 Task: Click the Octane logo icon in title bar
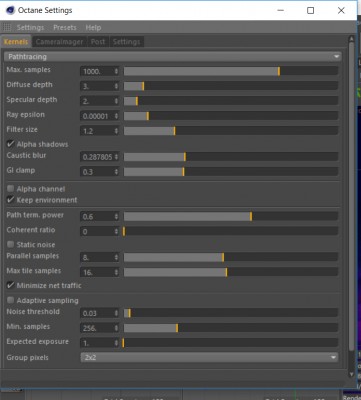(x=11, y=10)
